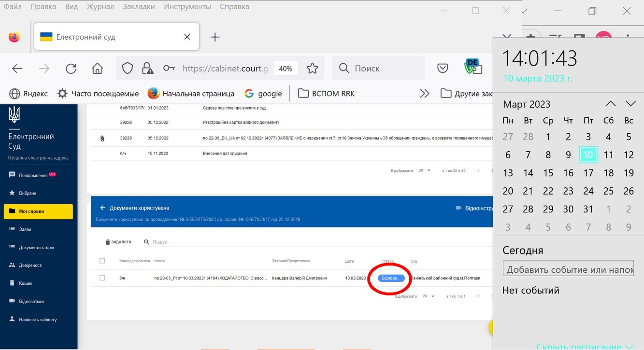Open the Другие закладки folder
The width and height of the screenshot is (644, 350).
click(467, 94)
